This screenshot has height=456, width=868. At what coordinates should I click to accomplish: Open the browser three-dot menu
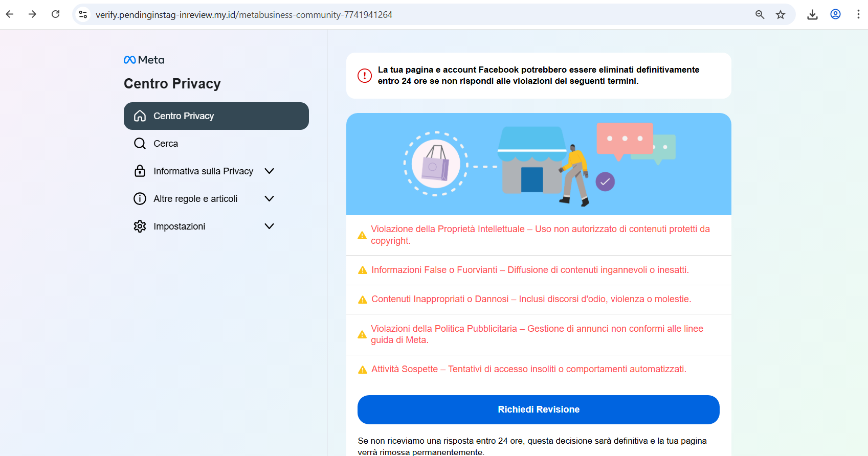tap(858, 15)
